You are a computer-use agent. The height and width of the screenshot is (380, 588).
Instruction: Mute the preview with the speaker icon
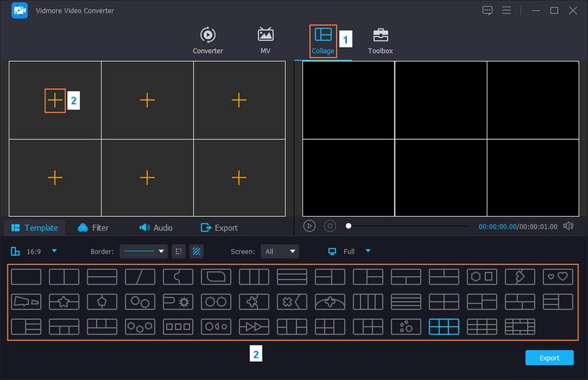[568, 226]
